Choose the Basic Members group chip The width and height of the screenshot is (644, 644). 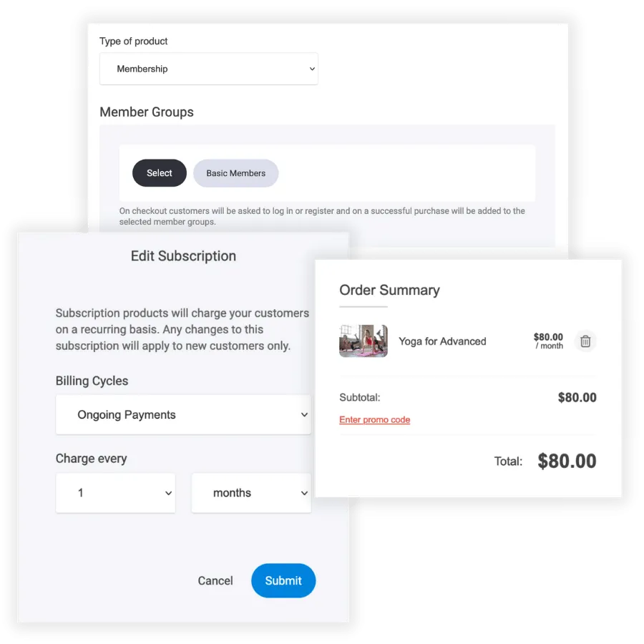(x=235, y=173)
